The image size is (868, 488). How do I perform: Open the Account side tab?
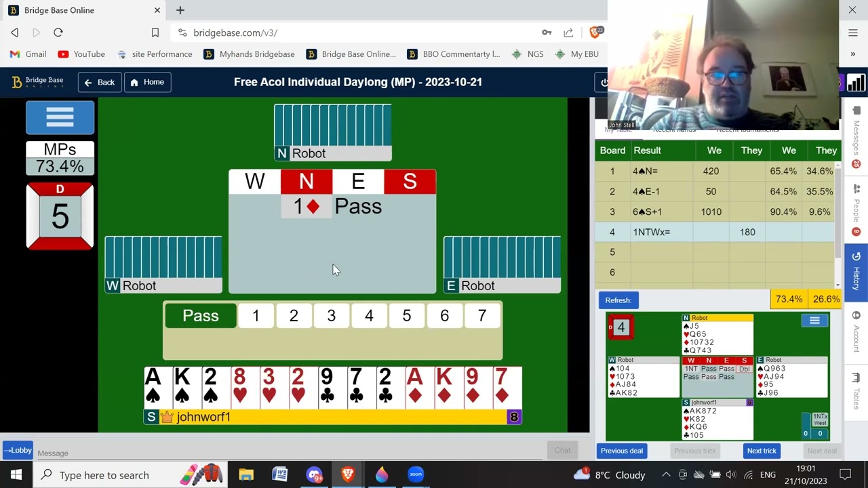pyautogui.click(x=856, y=332)
